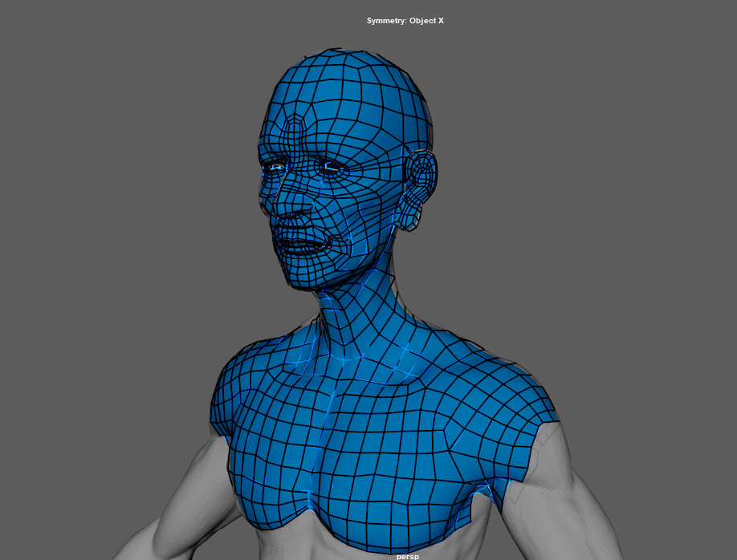Click the 'Symmetry: Object X' viewport label

[x=405, y=21]
